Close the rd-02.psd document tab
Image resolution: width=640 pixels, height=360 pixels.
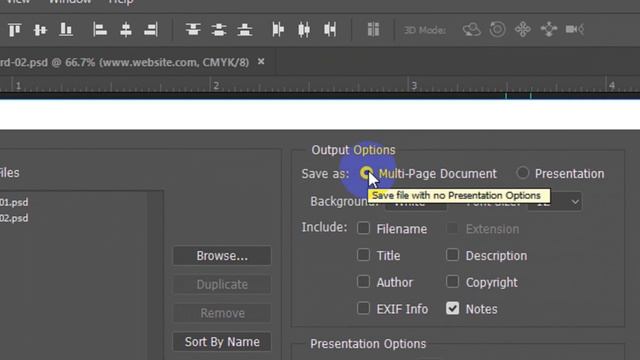(261, 62)
